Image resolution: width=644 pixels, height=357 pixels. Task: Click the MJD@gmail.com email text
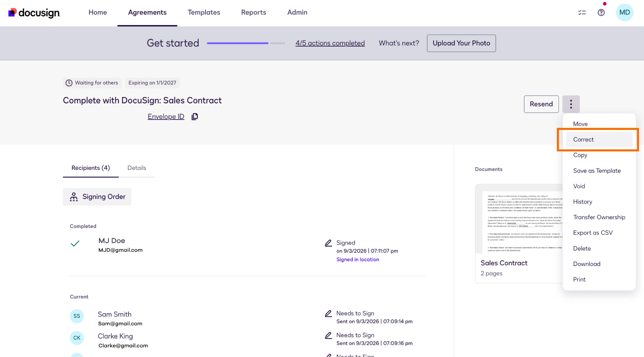120,250
